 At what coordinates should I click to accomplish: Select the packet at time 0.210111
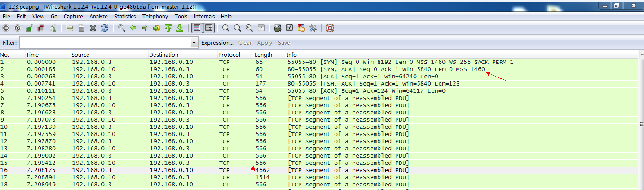(x=319, y=91)
